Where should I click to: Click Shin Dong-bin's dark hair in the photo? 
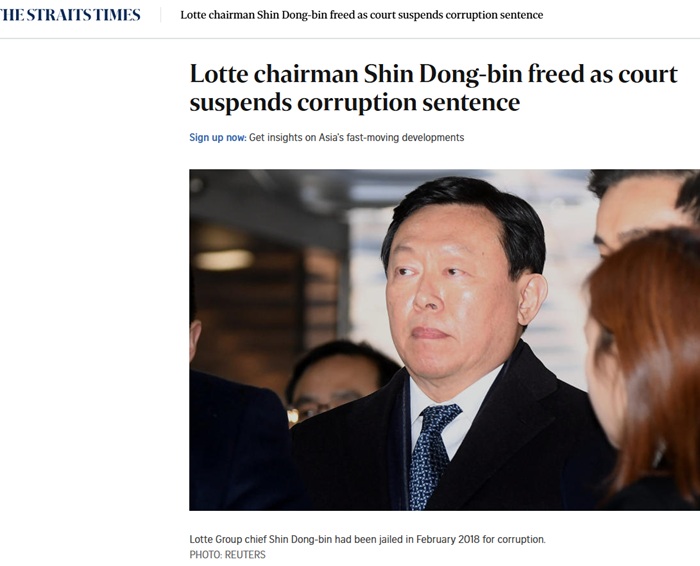[x=460, y=205]
